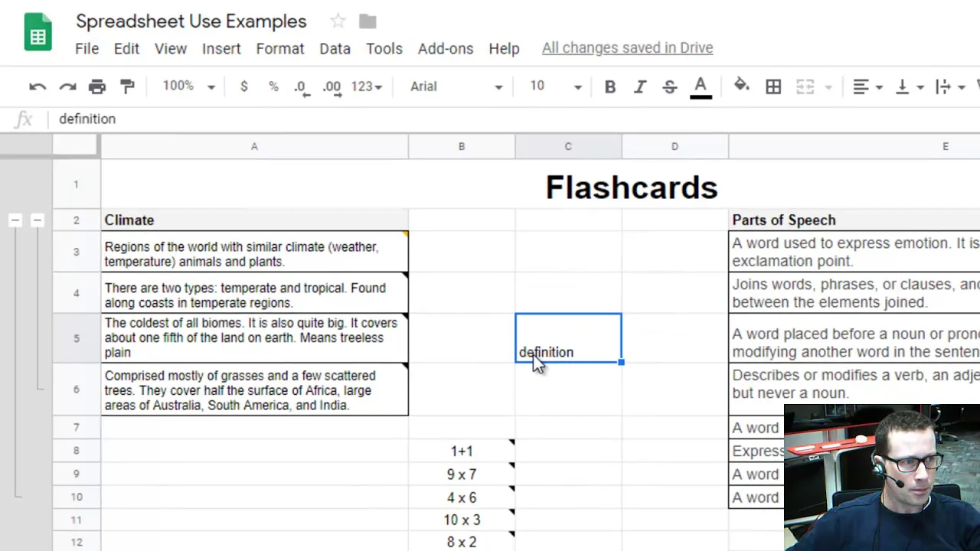Open the 100% zoom dropdown
This screenshot has width=980, height=551.
188,86
